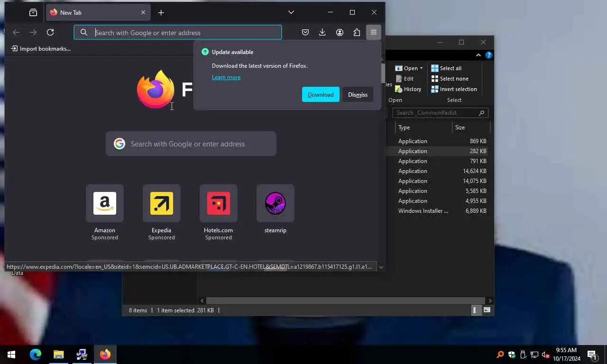Image resolution: width=607 pixels, height=364 pixels.
Task: Click the Firefox logo on new tab page
Action: (x=156, y=90)
